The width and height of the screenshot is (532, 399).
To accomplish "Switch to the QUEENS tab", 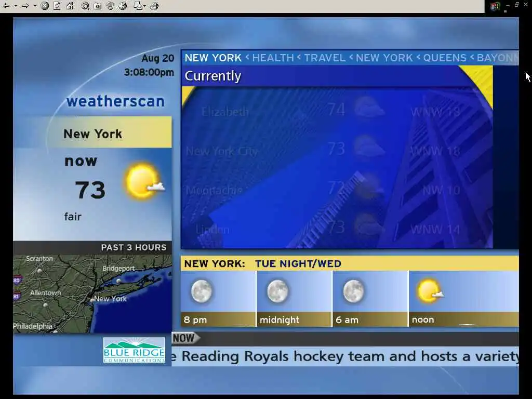I will tap(445, 58).
